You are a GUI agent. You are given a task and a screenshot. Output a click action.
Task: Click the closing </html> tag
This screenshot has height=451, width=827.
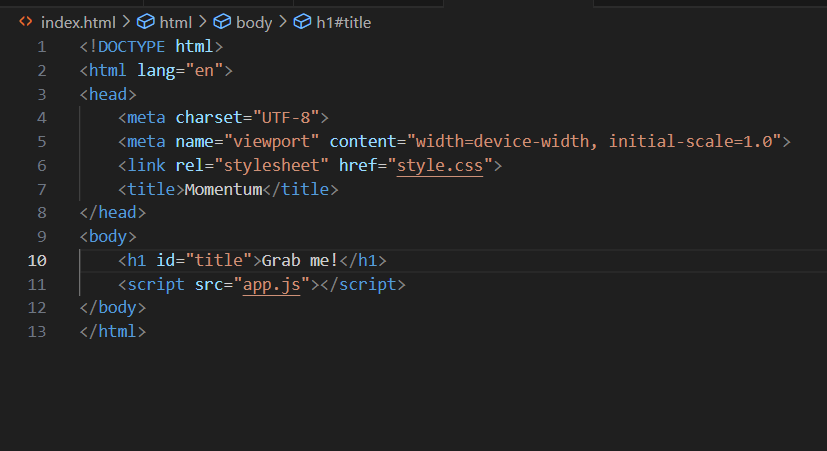click(x=112, y=332)
